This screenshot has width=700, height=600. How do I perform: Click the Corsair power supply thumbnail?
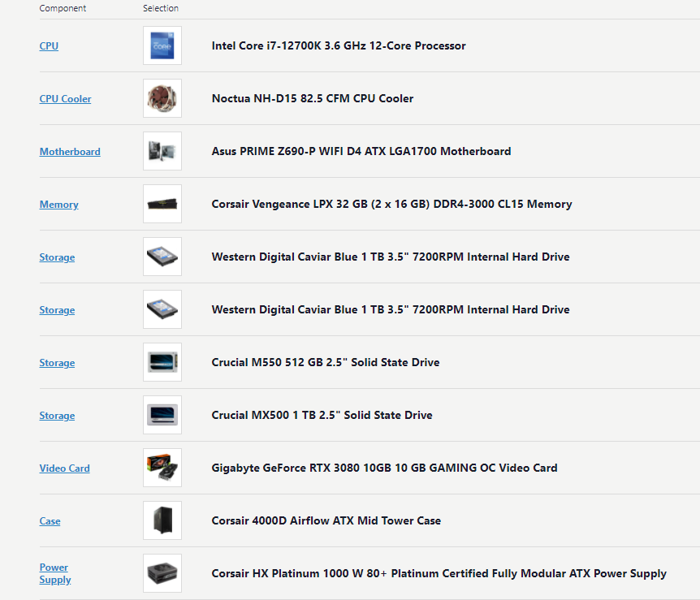[162, 572]
